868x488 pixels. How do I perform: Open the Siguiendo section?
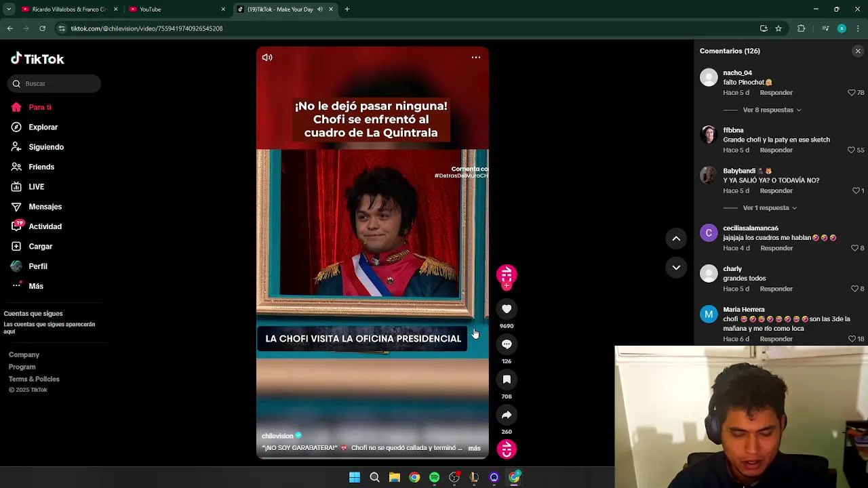click(37, 147)
